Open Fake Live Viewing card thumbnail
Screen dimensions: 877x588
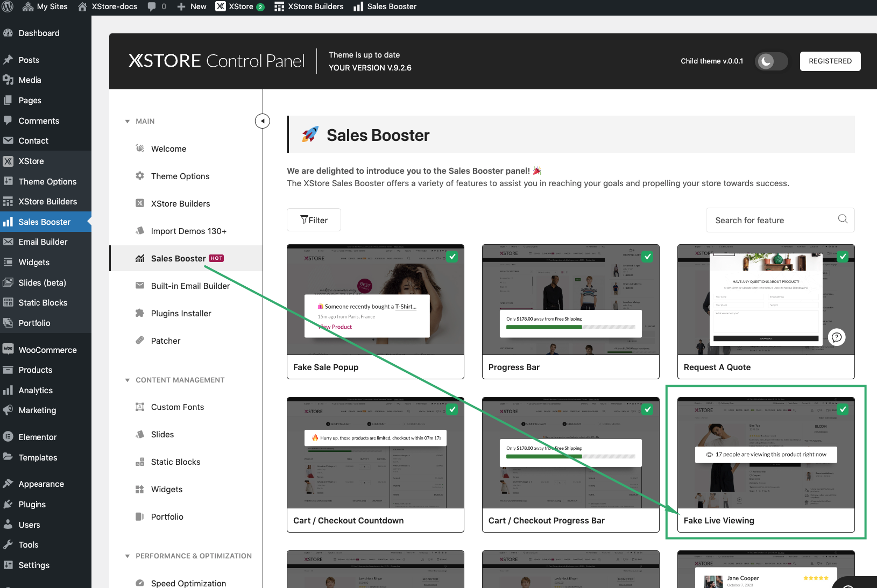(766, 453)
